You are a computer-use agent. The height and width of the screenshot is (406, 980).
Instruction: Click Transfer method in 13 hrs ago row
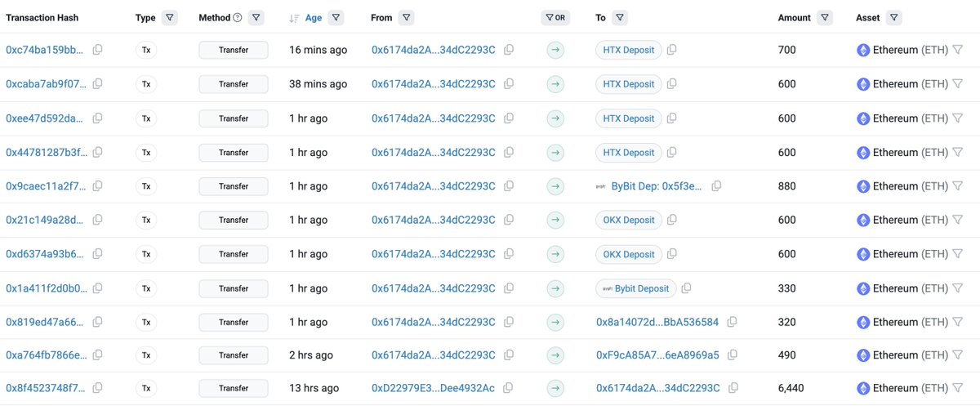(x=234, y=388)
